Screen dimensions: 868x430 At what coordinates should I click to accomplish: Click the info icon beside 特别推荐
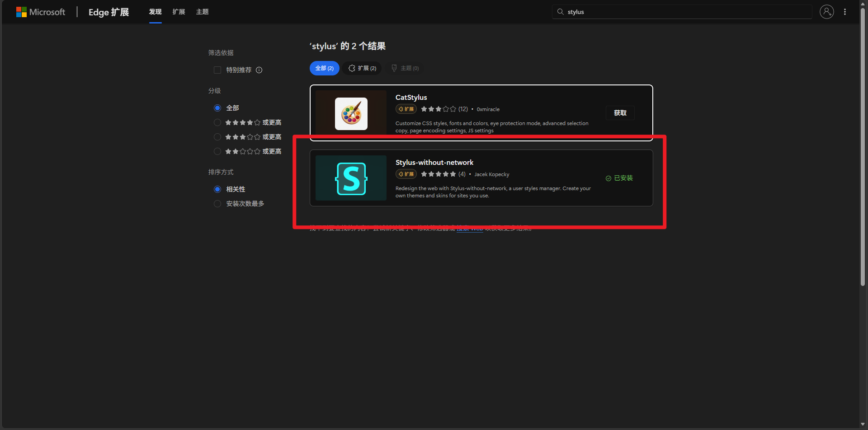click(259, 70)
